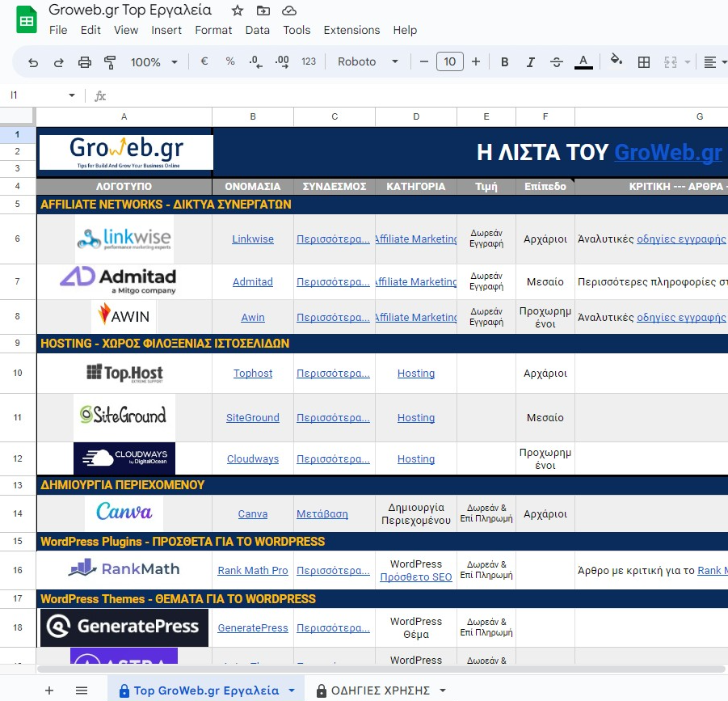
Task: Open the zoom level 100% dropdown
Action: tap(154, 62)
